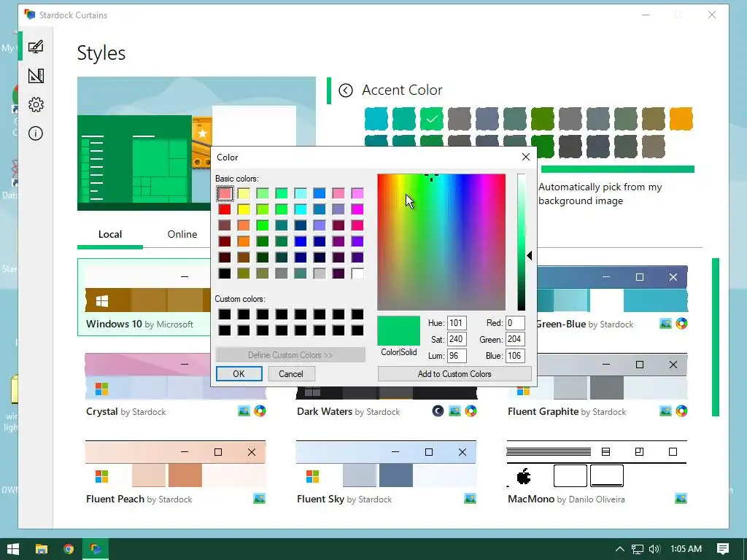
Task: Select the first custom color slot
Action: (225, 314)
